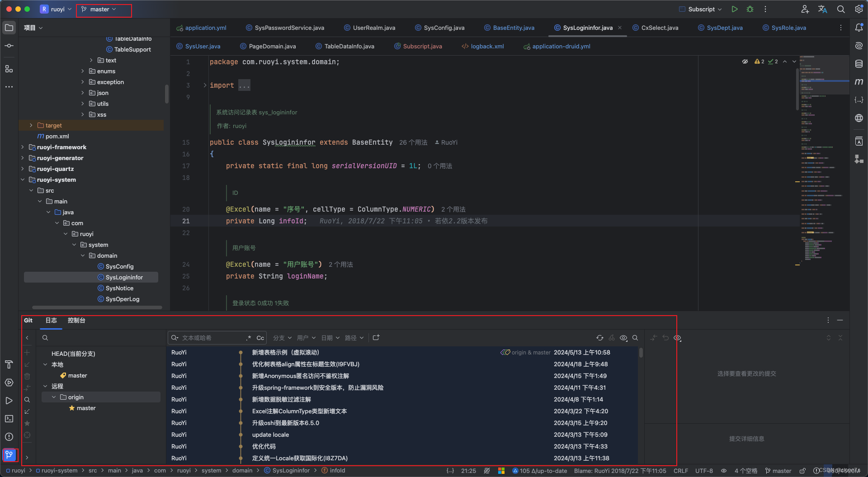
Task: Open Code With Me add-user icon
Action: pos(805,9)
